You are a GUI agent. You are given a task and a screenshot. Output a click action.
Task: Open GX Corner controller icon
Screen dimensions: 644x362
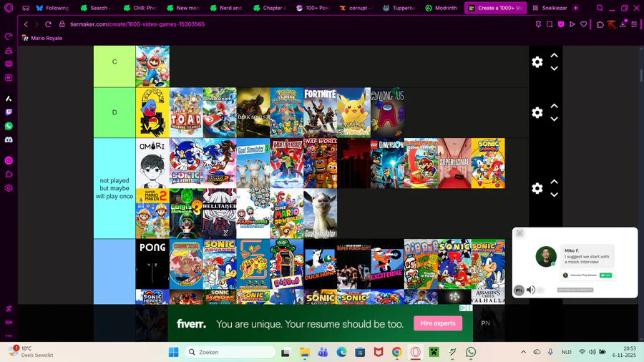26,8
